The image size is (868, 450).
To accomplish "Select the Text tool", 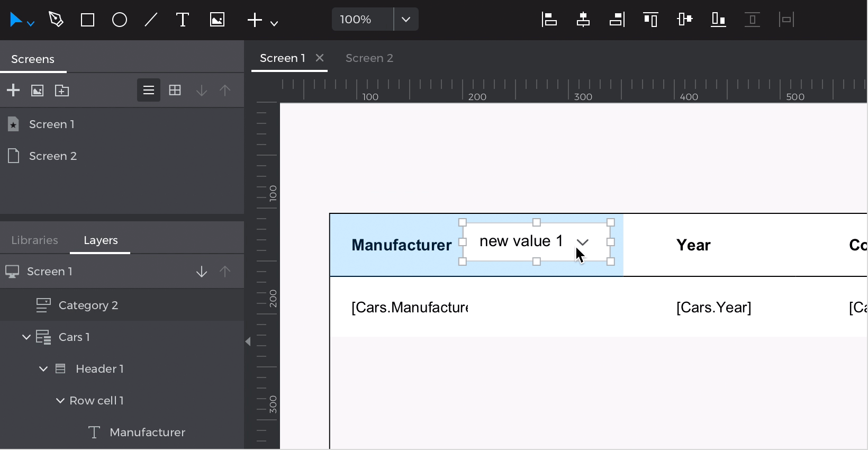I will tap(183, 20).
